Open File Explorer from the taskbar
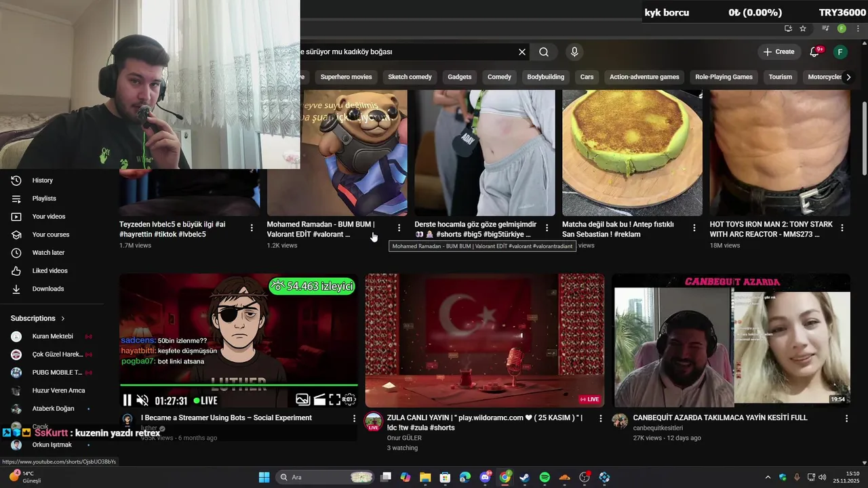This screenshot has height=488, width=868. [x=425, y=477]
